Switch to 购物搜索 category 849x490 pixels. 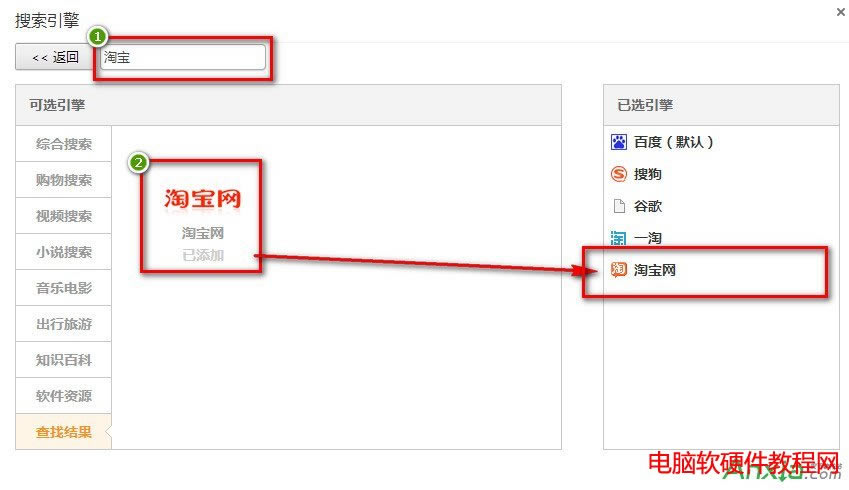click(x=63, y=180)
